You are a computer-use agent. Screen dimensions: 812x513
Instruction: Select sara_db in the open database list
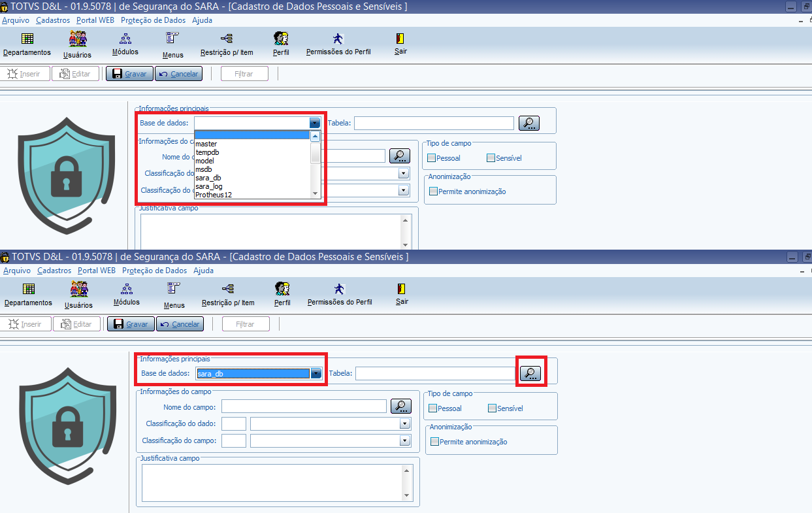[252, 178]
